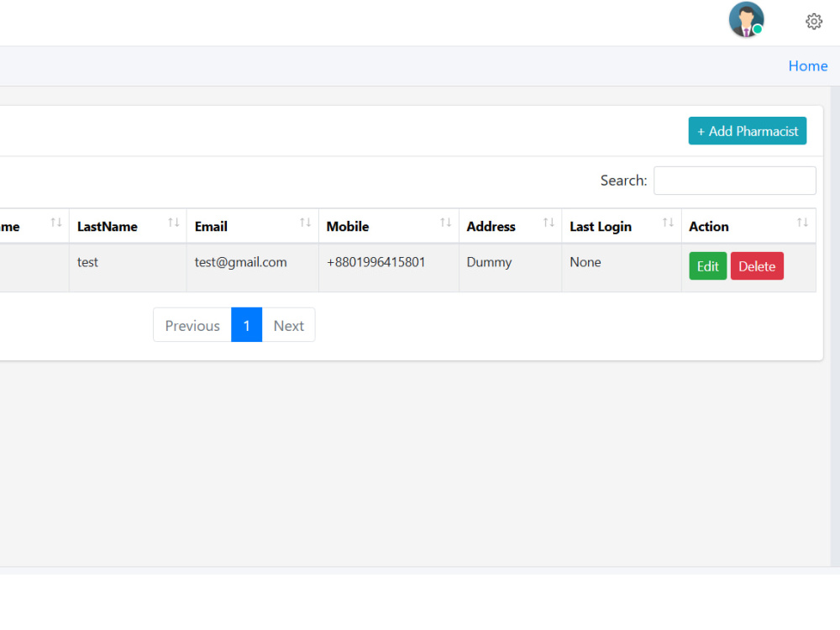The height and width of the screenshot is (630, 840).
Task: Click the LastName column header
Action: tap(128, 227)
